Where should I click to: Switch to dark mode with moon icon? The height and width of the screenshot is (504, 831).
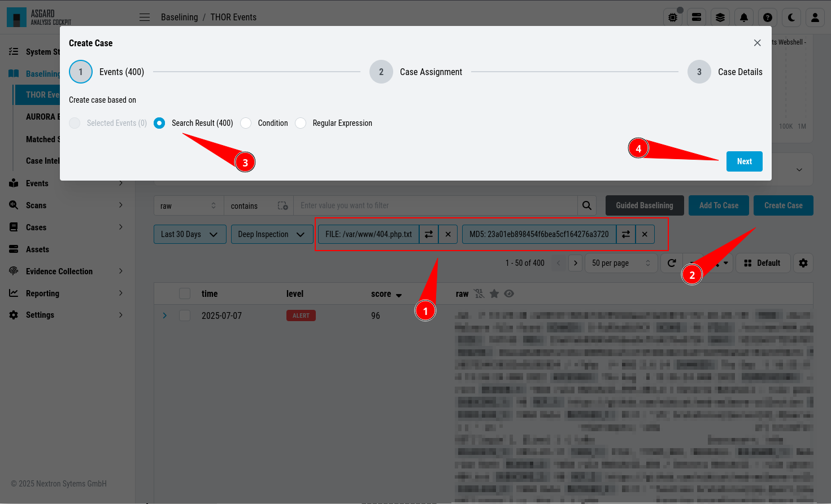[791, 17]
